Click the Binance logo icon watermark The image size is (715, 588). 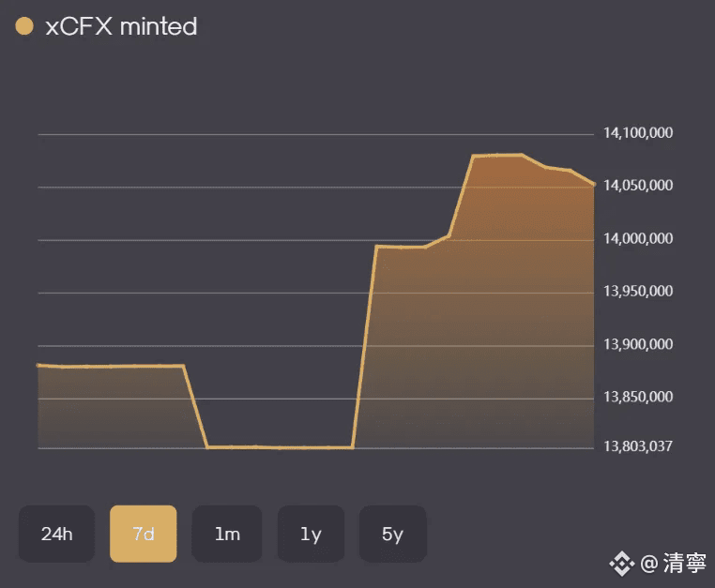pyautogui.click(x=621, y=563)
